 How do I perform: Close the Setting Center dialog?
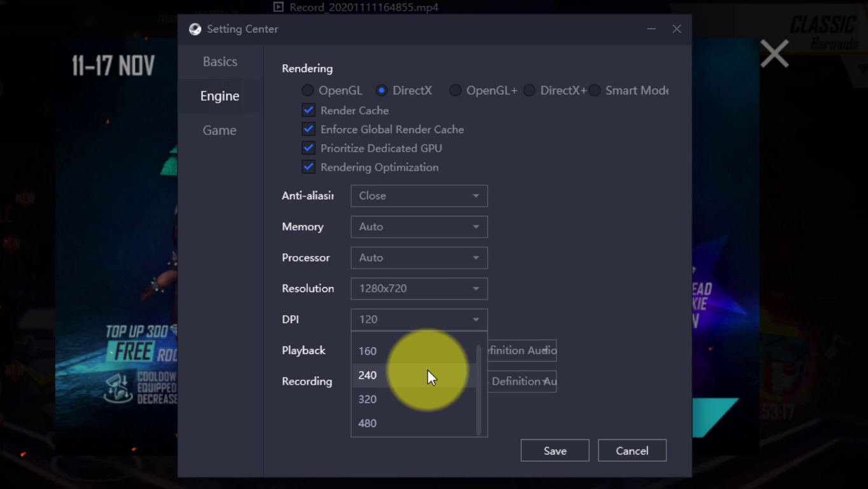pos(676,29)
